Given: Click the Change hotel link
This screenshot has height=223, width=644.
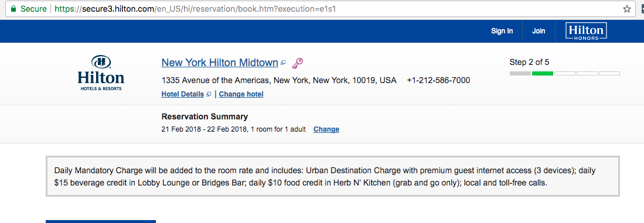Looking at the screenshot, I should click(x=241, y=94).
